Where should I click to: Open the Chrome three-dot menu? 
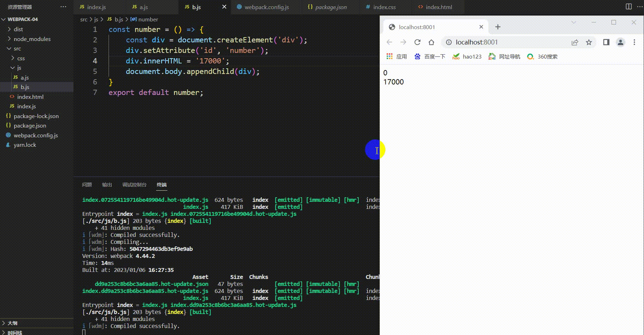634,42
